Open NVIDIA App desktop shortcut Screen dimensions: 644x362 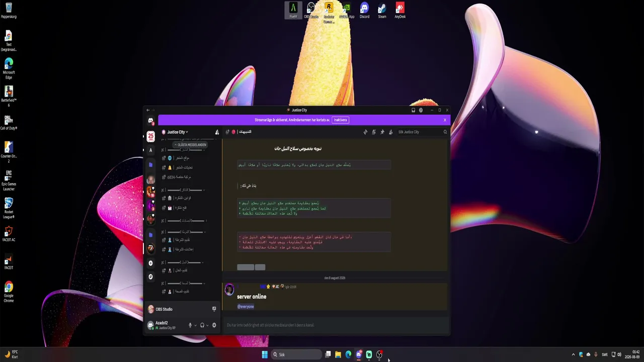pyautogui.click(x=347, y=10)
